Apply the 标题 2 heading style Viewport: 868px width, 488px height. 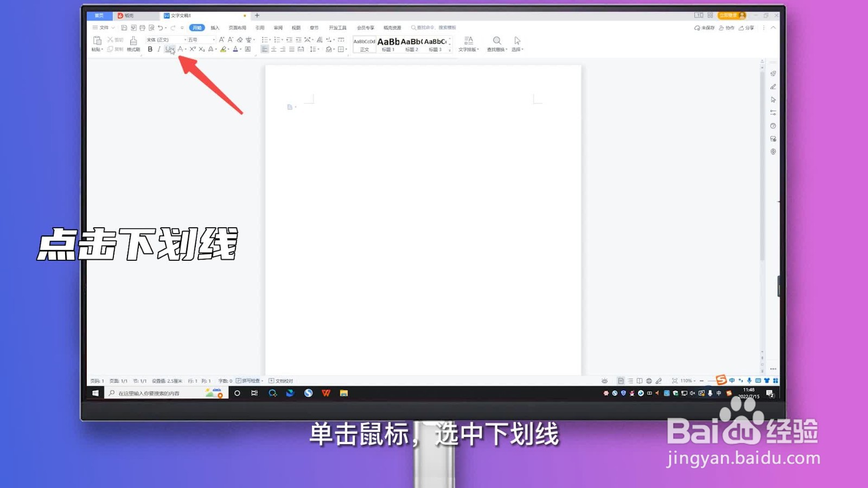[x=412, y=45]
